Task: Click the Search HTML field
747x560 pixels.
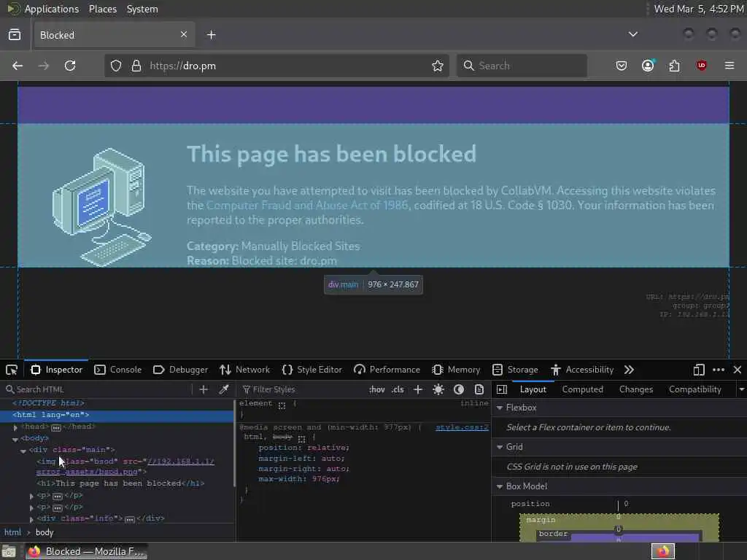Action: 98,389
